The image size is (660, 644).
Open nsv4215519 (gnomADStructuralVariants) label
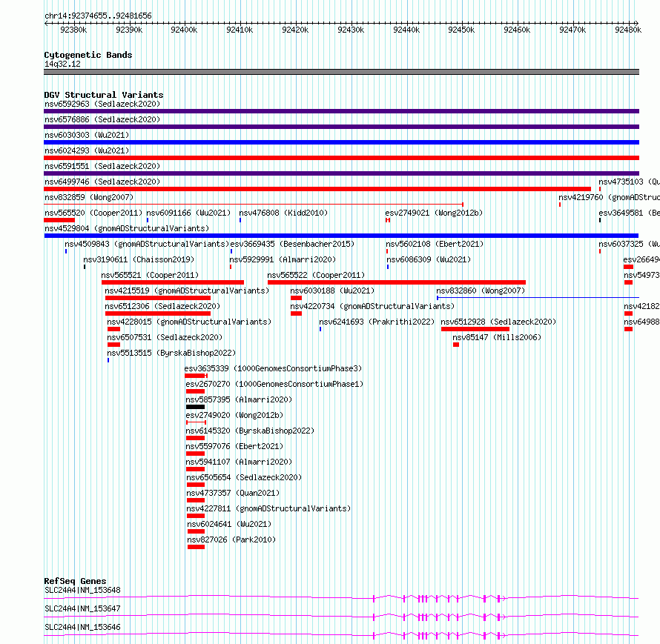[187, 291]
